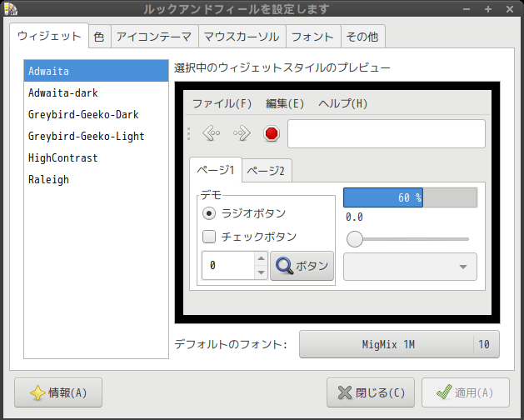Increment the spin box with the up arrow
This screenshot has height=420, width=524.
261,258
